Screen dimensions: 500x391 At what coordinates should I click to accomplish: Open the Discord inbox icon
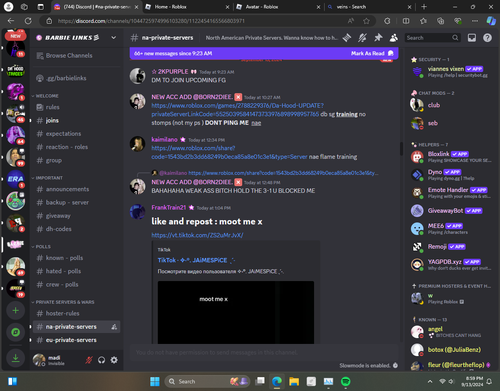tap(472, 38)
